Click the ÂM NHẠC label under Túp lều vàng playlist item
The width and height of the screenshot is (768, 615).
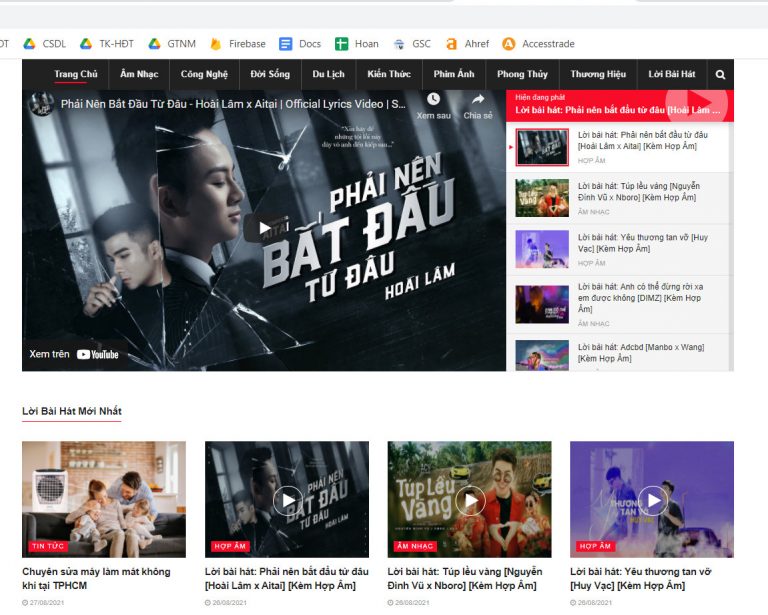pos(594,212)
